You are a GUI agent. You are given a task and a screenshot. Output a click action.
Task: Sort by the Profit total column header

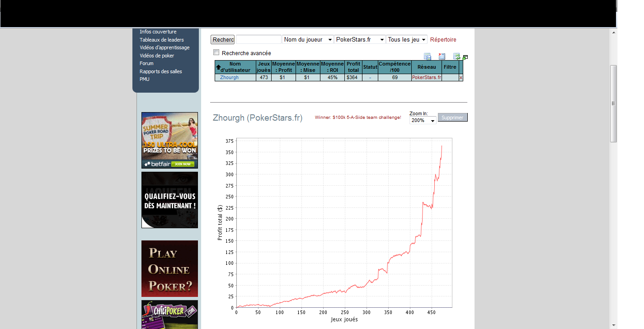tap(353, 67)
